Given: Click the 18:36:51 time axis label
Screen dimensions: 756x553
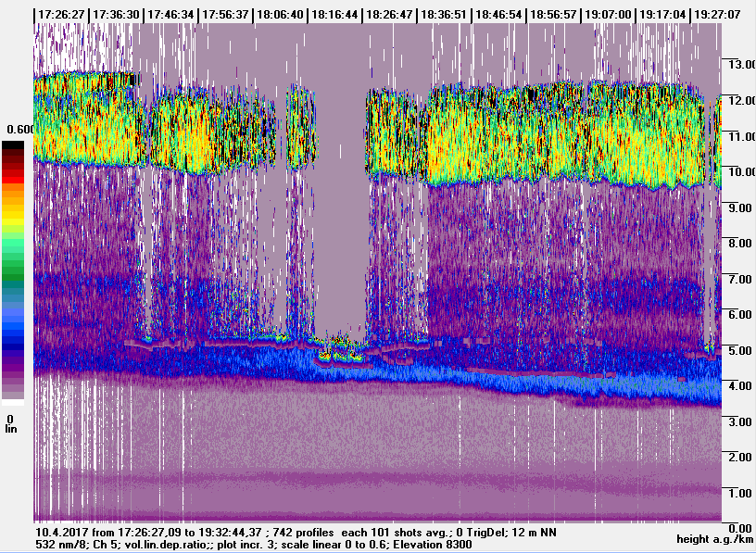Looking at the screenshot, I should click(444, 15).
